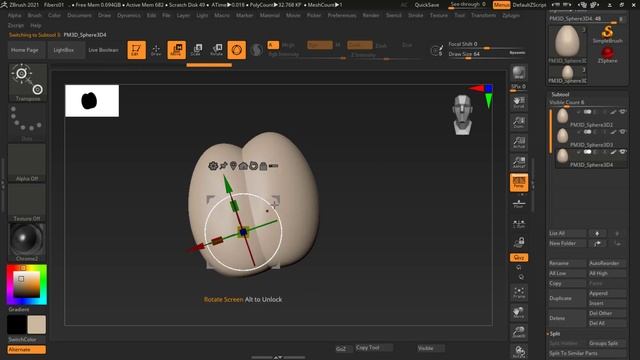Click the gizmo customize gear icon
This screenshot has width=640, height=360.
tap(213, 165)
